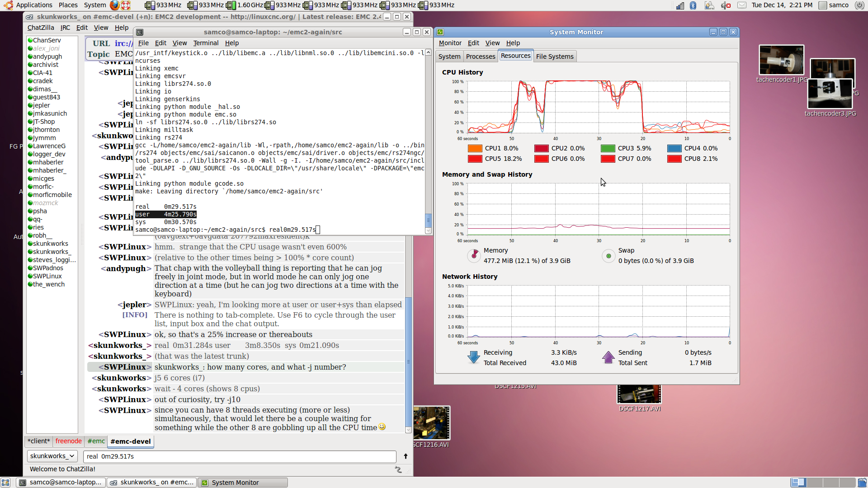Select the_wench in the user list
This screenshot has height=488, width=868.
pyautogui.click(x=49, y=284)
